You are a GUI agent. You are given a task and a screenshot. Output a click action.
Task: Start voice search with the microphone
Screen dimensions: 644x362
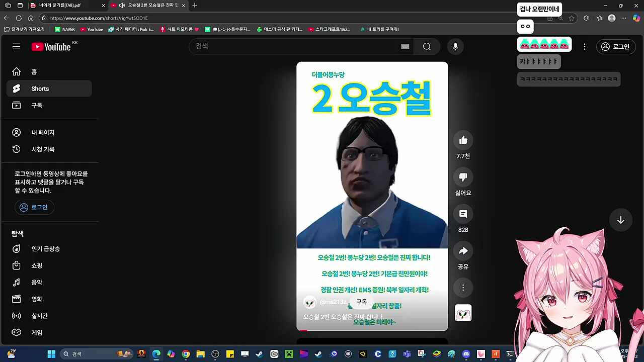click(455, 47)
